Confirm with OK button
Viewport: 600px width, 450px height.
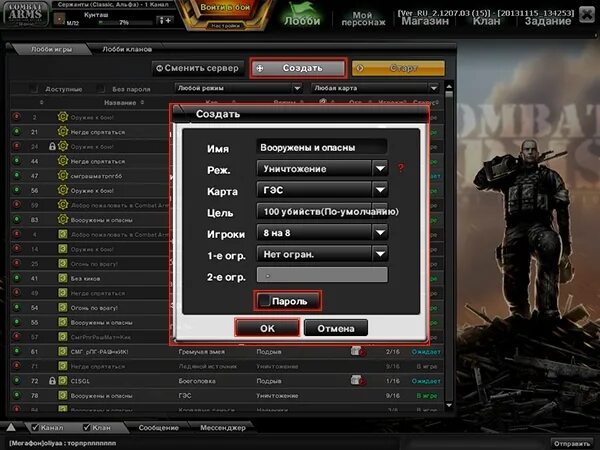[x=267, y=328]
